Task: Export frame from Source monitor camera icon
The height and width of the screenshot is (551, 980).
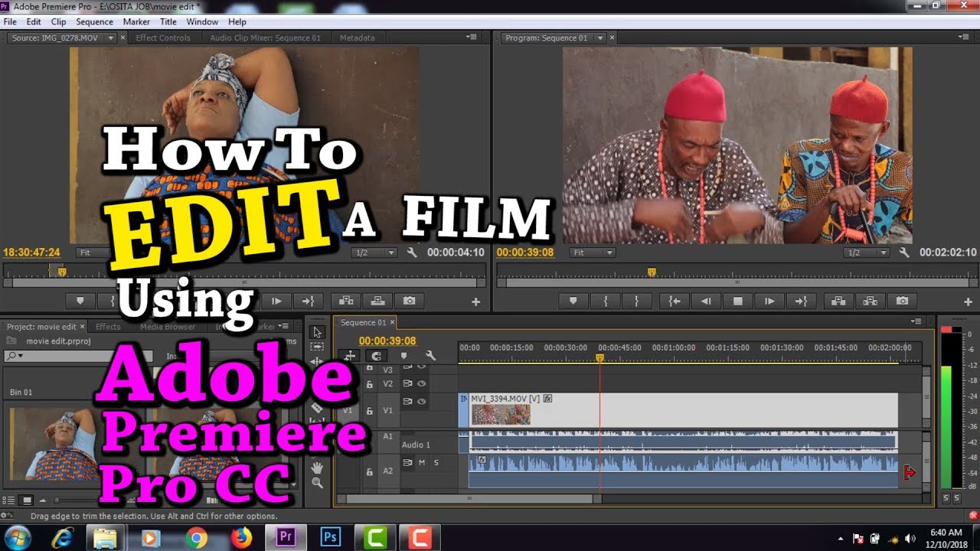Action: tap(410, 302)
